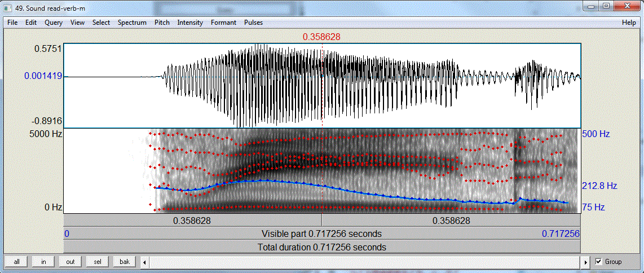Image resolution: width=644 pixels, height=273 pixels.
Task: Click the 5000 Hz spectrogram label
Action: [x=46, y=133]
